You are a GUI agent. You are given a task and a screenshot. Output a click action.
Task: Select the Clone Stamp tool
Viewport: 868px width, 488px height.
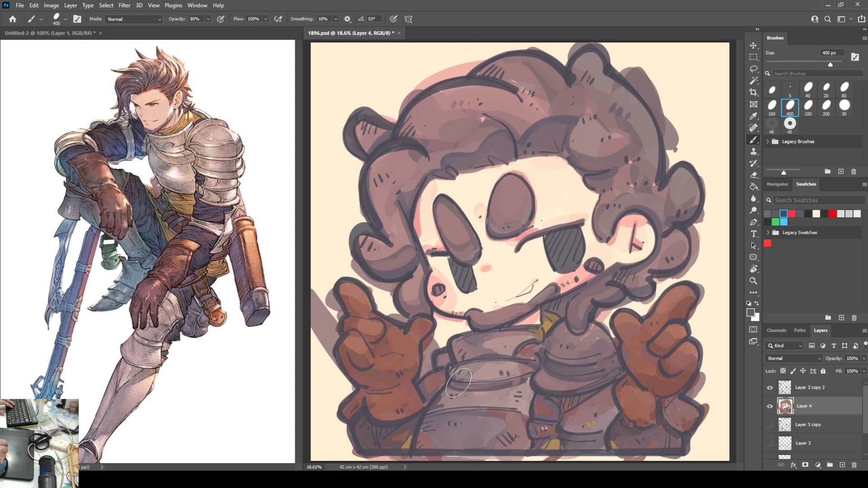pos(753,152)
